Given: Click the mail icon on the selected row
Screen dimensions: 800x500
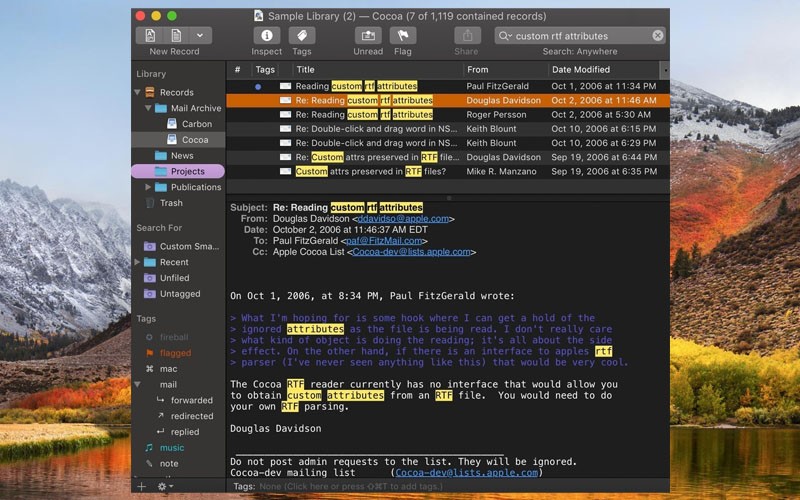Looking at the screenshot, I should coord(286,101).
